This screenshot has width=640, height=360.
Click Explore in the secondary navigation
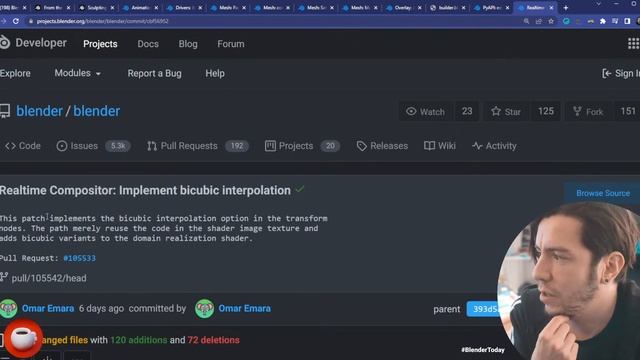point(15,73)
